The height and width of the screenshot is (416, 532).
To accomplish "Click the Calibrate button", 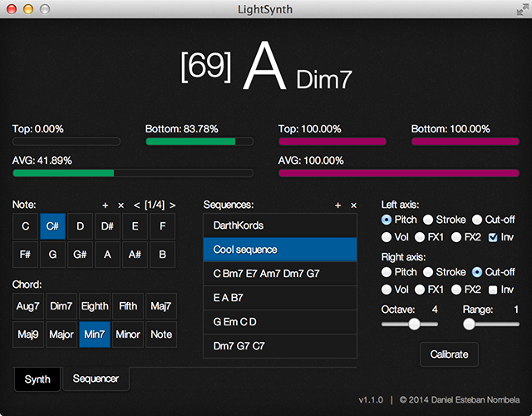I will point(449,354).
